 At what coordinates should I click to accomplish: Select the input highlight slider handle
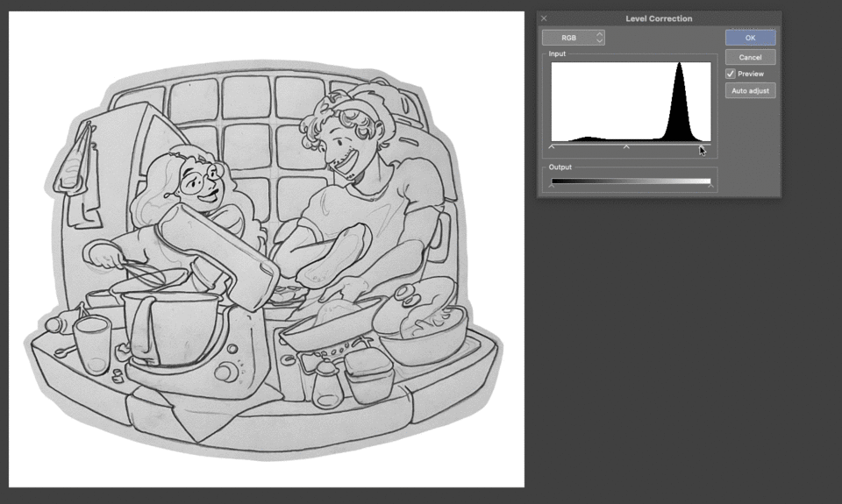701,146
